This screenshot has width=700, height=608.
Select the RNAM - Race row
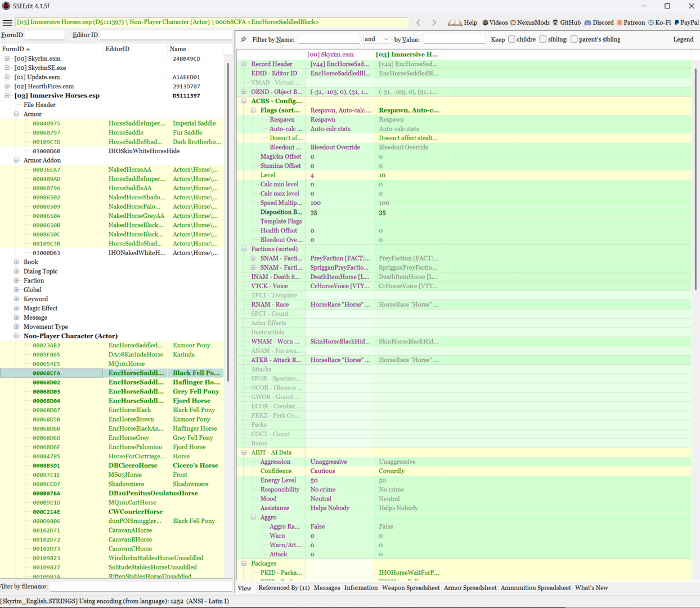coord(464,305)
